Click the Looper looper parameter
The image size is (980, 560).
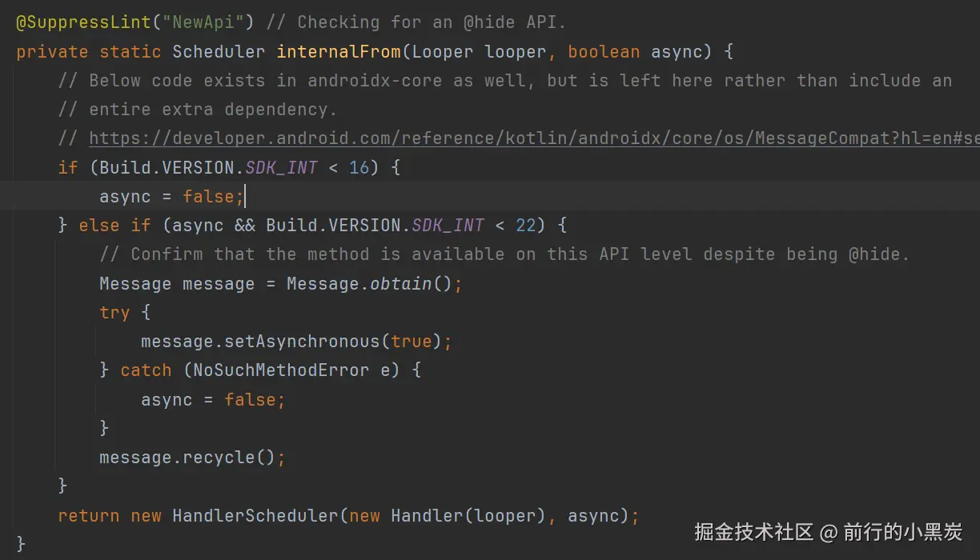(480, 51)
